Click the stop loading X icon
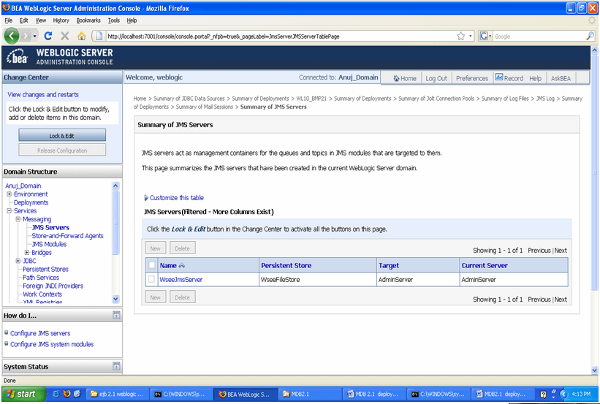Viewport: 600px width, 404px height. click(x=65, y=36)
